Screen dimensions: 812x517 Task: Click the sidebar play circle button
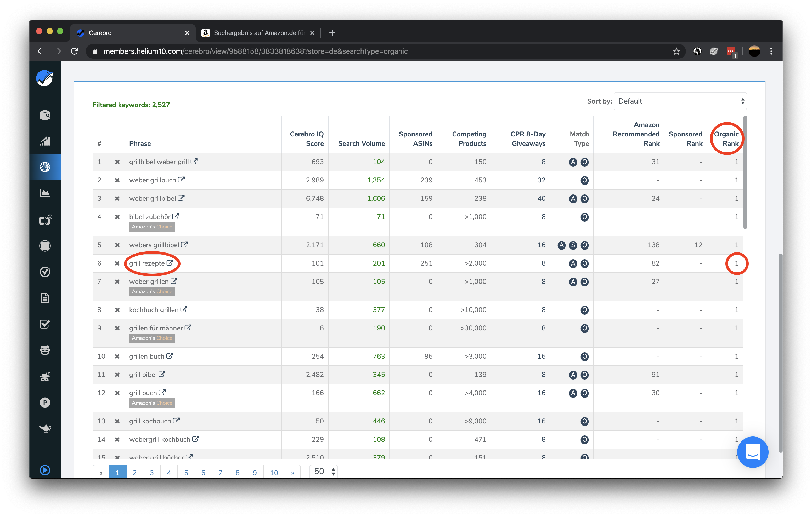click(x=45, y=470)
